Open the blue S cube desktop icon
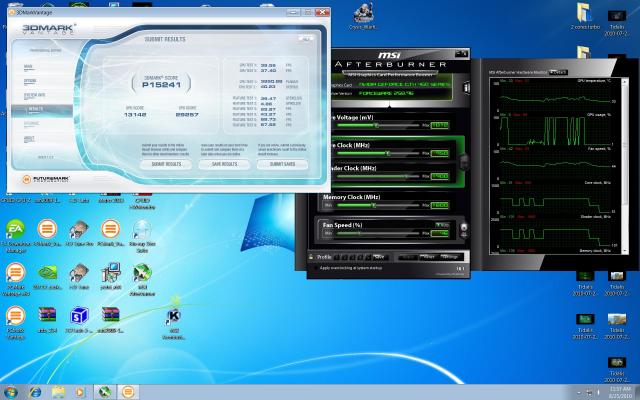 point(79,320)
